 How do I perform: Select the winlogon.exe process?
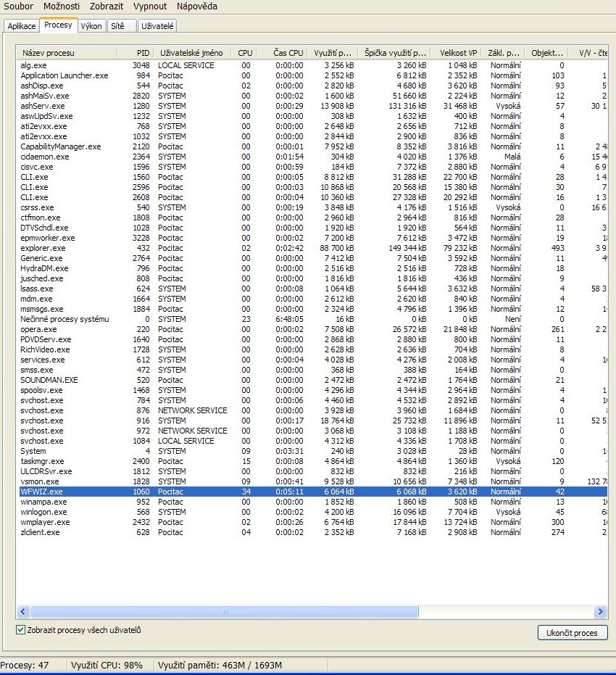(313, 513)
